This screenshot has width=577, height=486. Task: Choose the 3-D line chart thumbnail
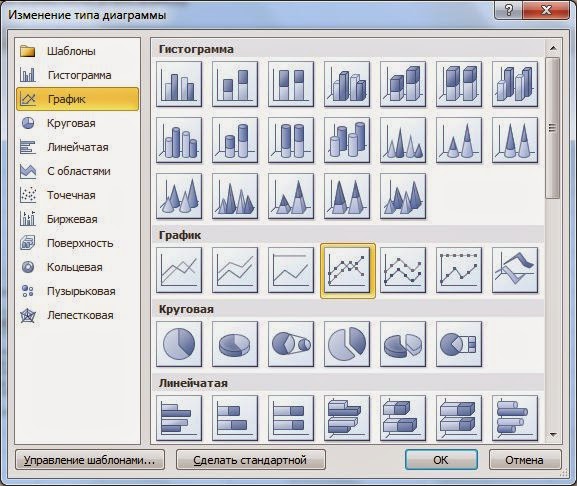pos(514,270)
